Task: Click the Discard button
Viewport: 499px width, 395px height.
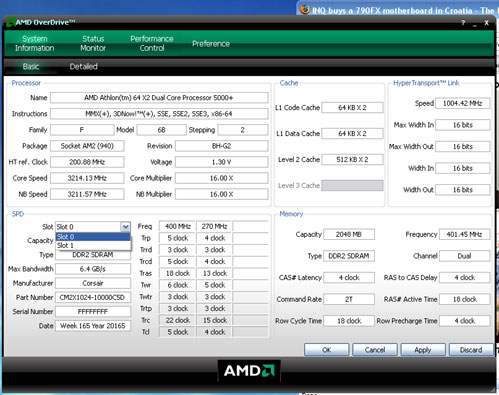Action: [x=471, y=350]
